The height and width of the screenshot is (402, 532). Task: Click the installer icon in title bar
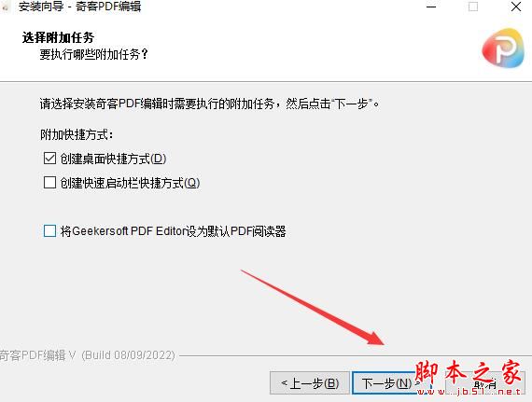click(5, 7)
